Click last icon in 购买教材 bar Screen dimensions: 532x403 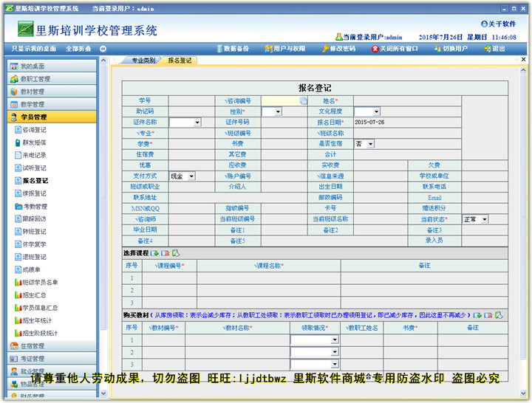499,315
